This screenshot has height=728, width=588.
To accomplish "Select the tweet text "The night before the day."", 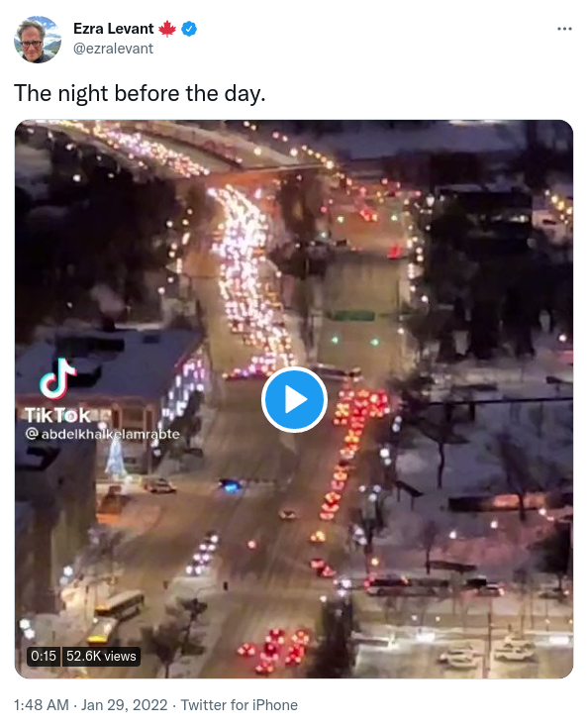I will coord(140,93).
